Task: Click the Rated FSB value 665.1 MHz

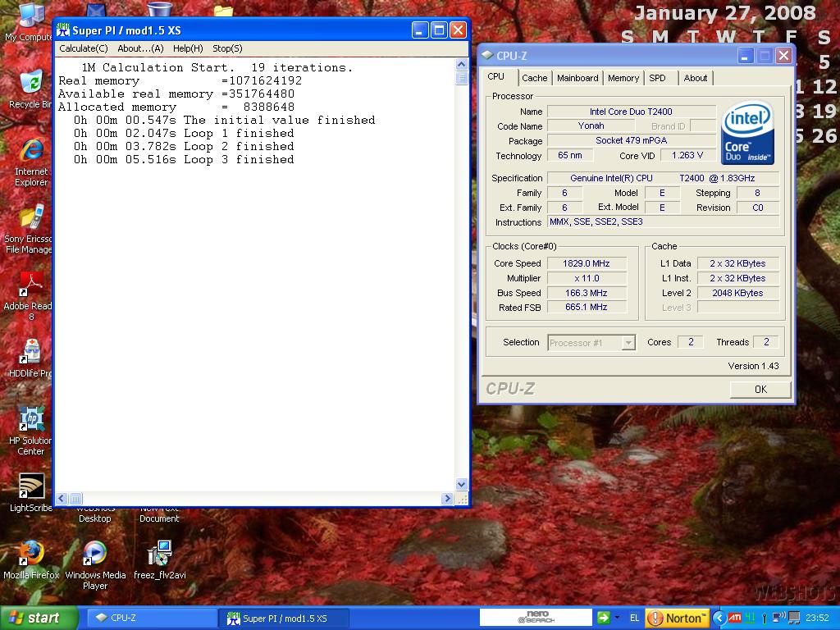Action: [x=586, y=308]
